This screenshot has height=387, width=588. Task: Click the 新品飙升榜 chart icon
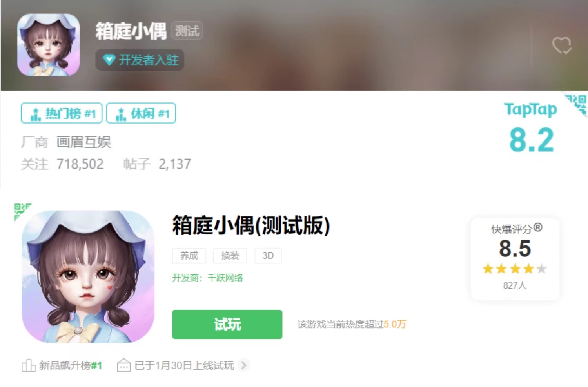click(x=29, y=365)
